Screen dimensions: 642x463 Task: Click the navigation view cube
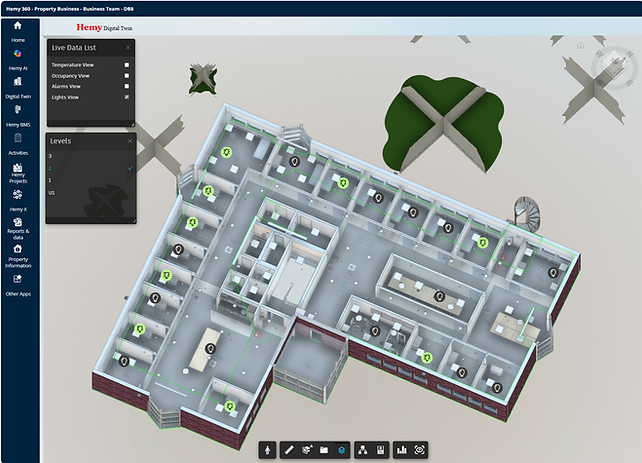coord(614,66)
